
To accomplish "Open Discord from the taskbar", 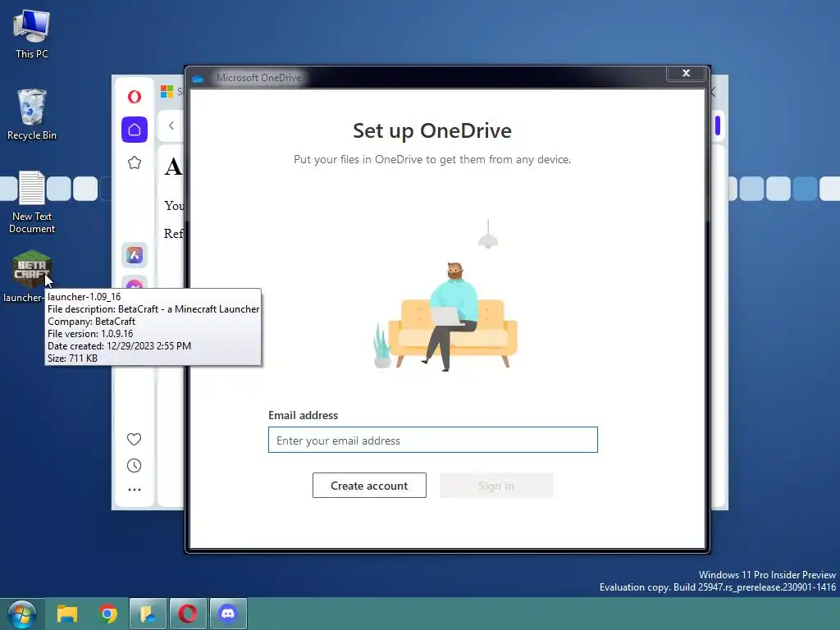I will [x=228, y=614].
